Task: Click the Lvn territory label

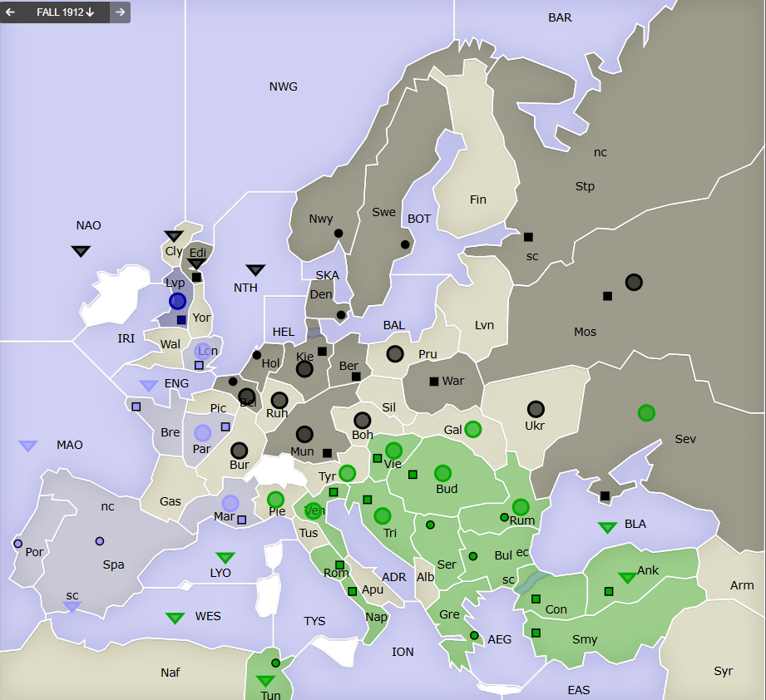Action: 484,325
